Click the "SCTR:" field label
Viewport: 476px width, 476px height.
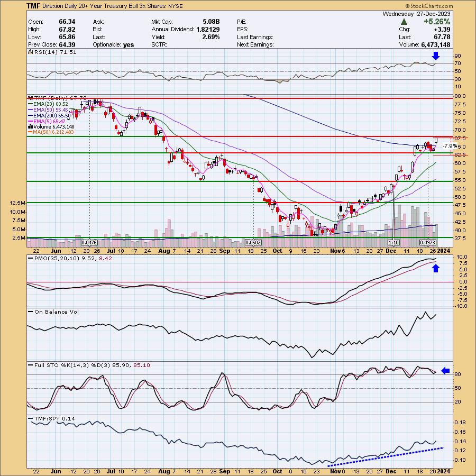coord(159,44)
